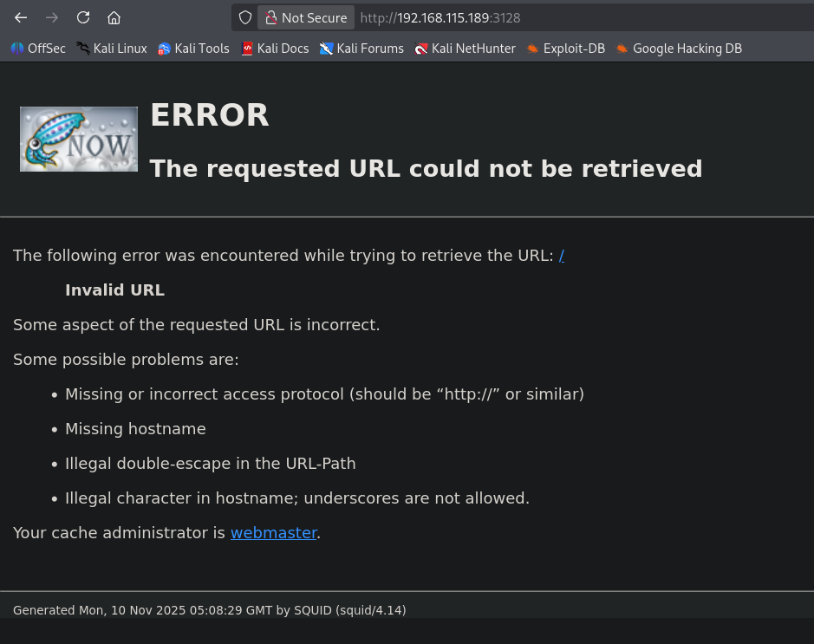The image size is (814, 644).
Task: Open the Kali Tools bookmark
Action: click(193, 49)
